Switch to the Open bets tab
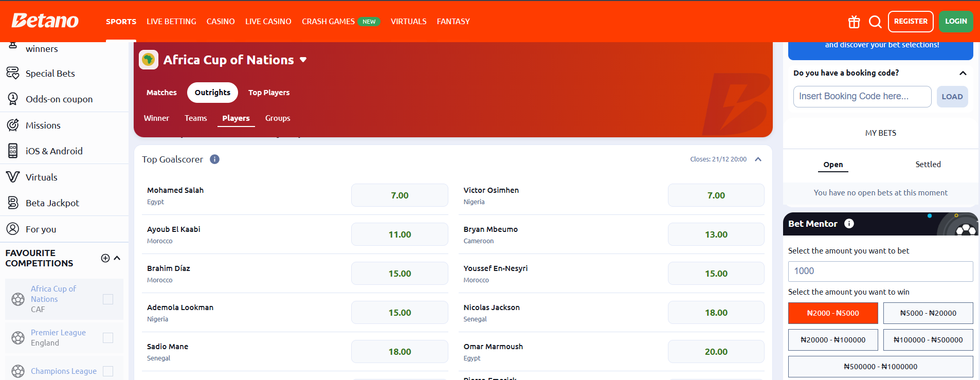Viewport: 980px width, 380px height. click(833, 165)
